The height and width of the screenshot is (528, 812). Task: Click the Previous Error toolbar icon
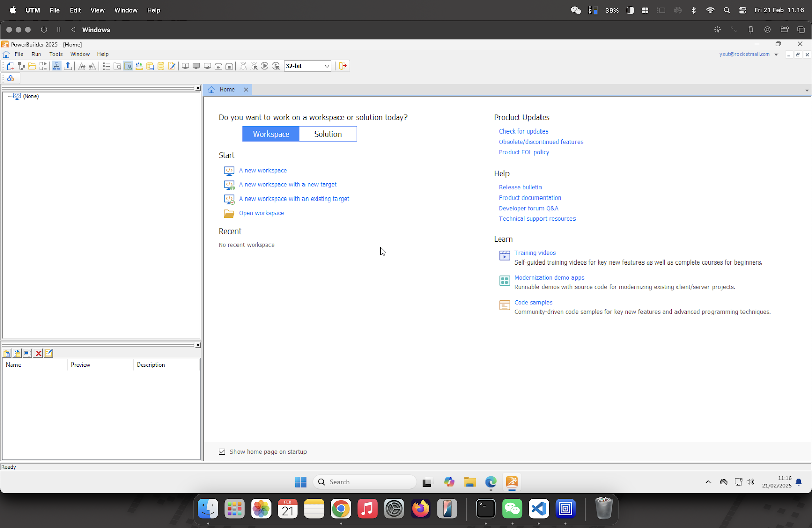click(x=92, y=66)
